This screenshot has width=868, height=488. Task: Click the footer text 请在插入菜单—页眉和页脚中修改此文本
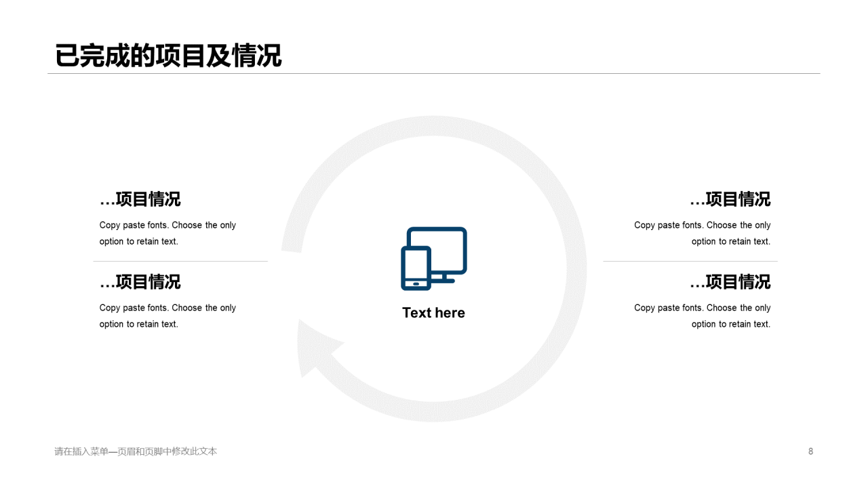tap(136, 451)
